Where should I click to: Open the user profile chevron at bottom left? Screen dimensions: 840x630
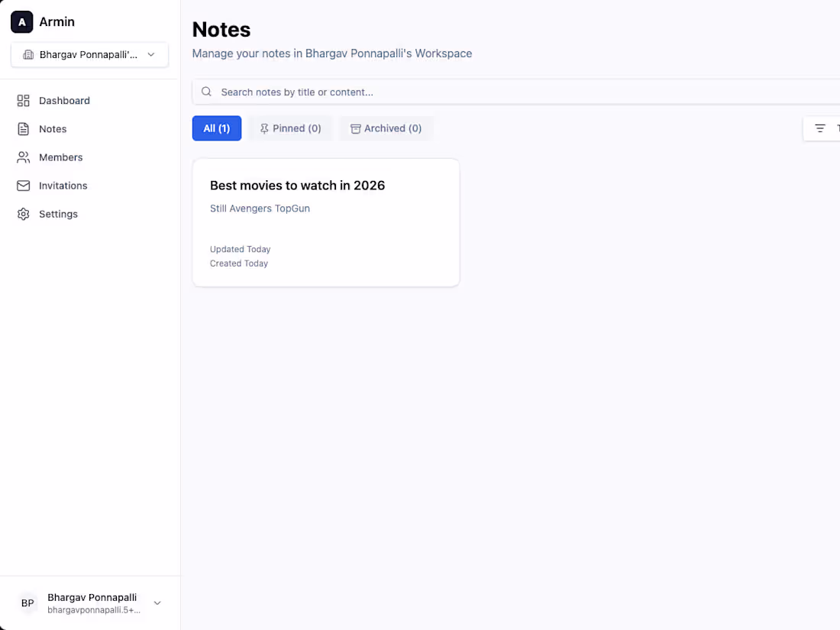click(x=157, y=603)
